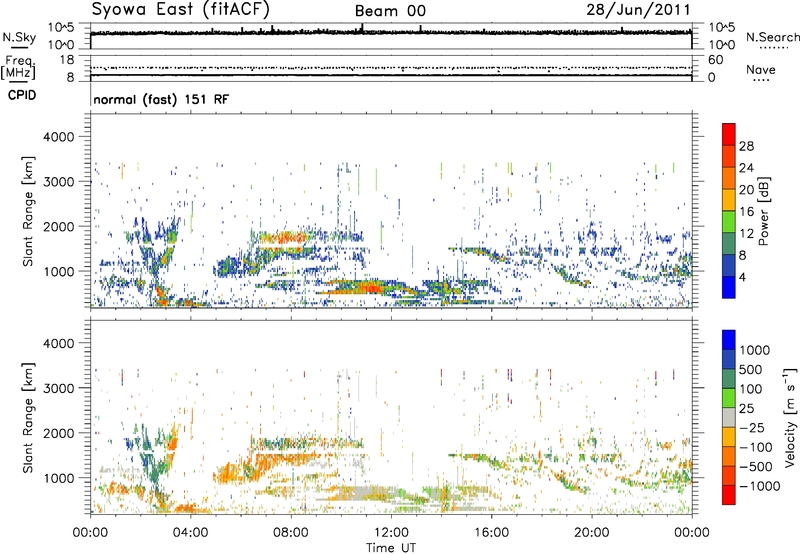Click the gray segment of velocity colorbar
The image size is (800, 554).
pos(729,418)
